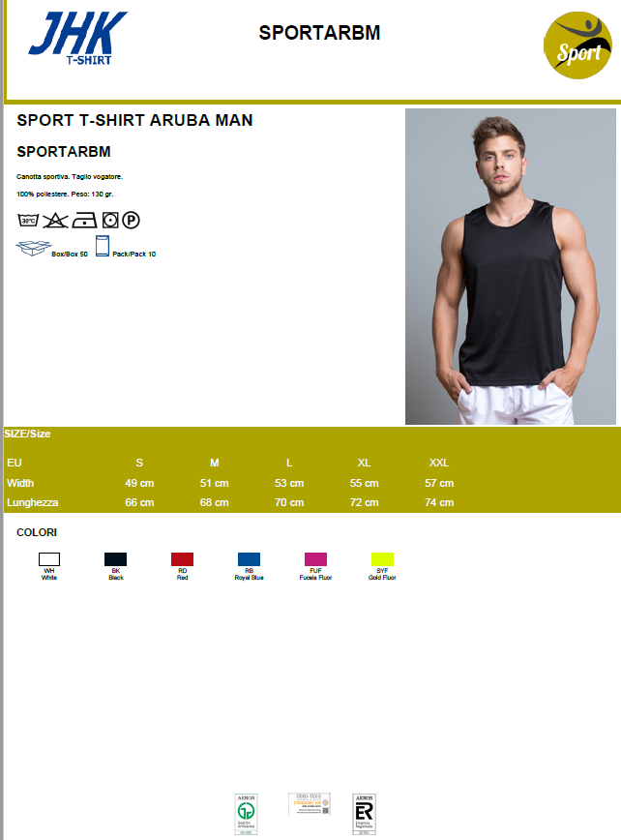Viewport: 621px width, 840px height.
Task: Click the ironing care symbol
Action: click(84, 221)
